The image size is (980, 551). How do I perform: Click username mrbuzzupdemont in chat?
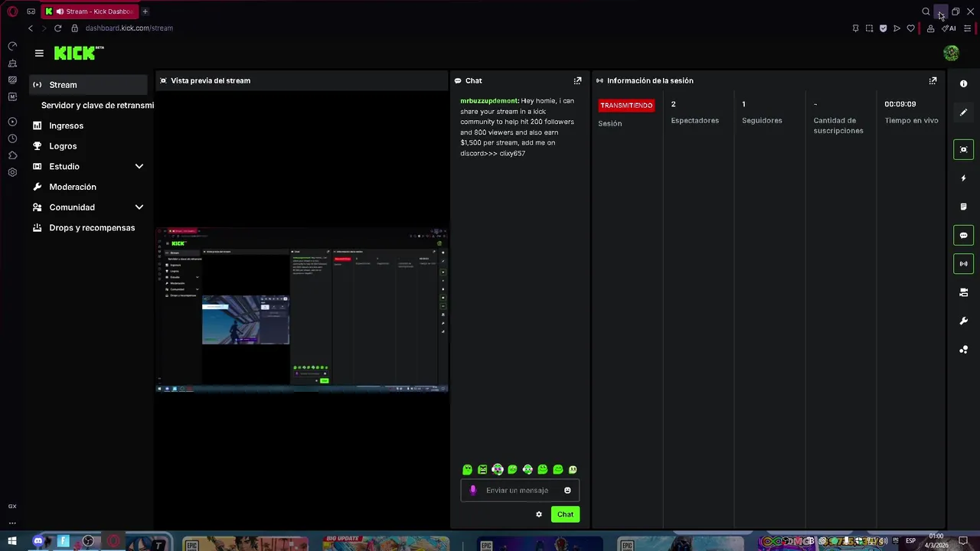click(x=489, y=101)
